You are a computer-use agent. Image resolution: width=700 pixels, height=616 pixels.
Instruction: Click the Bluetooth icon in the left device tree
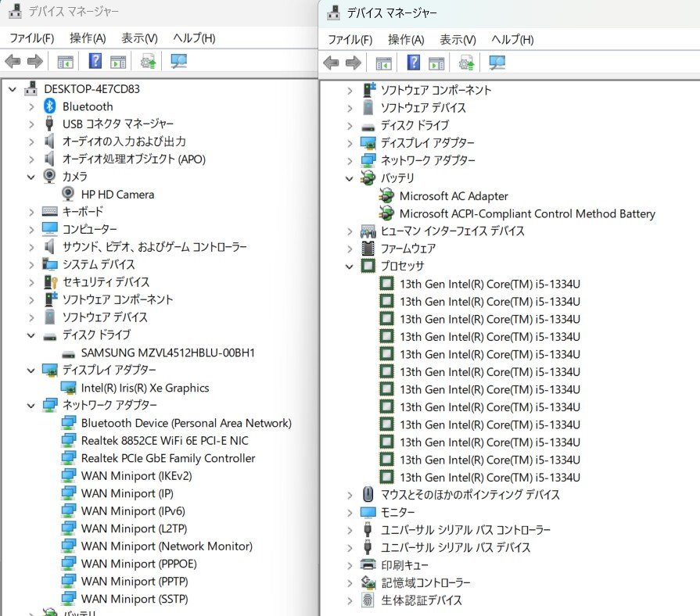[49, 106]
